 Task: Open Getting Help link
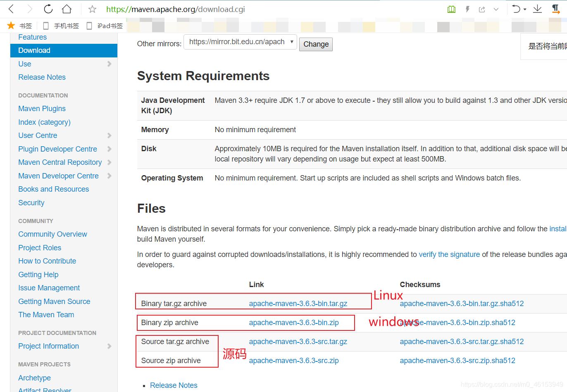[x=38, y=275]
